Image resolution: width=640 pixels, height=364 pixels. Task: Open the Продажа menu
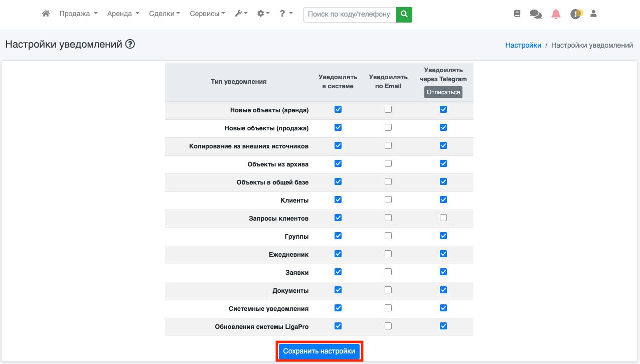pos(78,14)
